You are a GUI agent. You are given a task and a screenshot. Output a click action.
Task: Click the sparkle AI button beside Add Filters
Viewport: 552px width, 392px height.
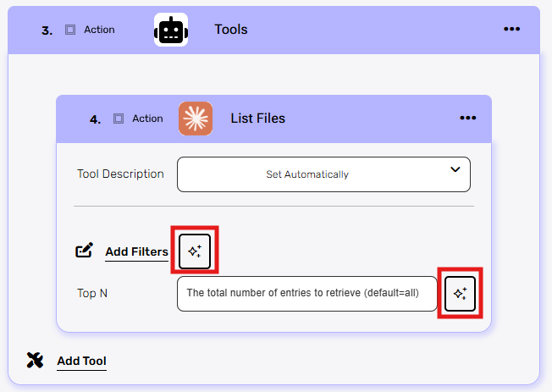coord(195,251)
